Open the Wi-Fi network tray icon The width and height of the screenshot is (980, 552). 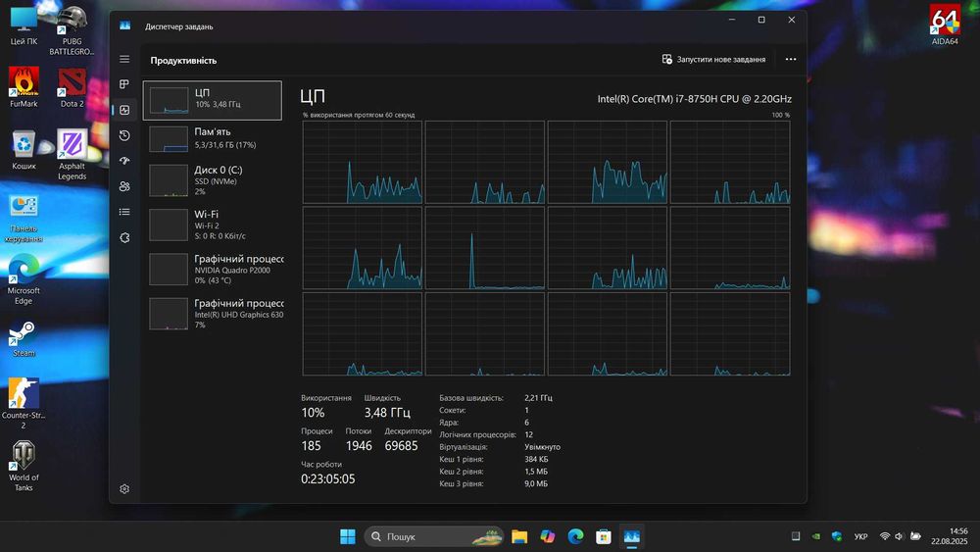pyautogui.click(x=884, y=536)
